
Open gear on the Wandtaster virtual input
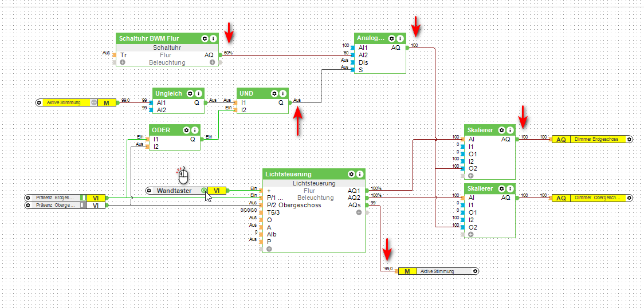pos(150,191)
